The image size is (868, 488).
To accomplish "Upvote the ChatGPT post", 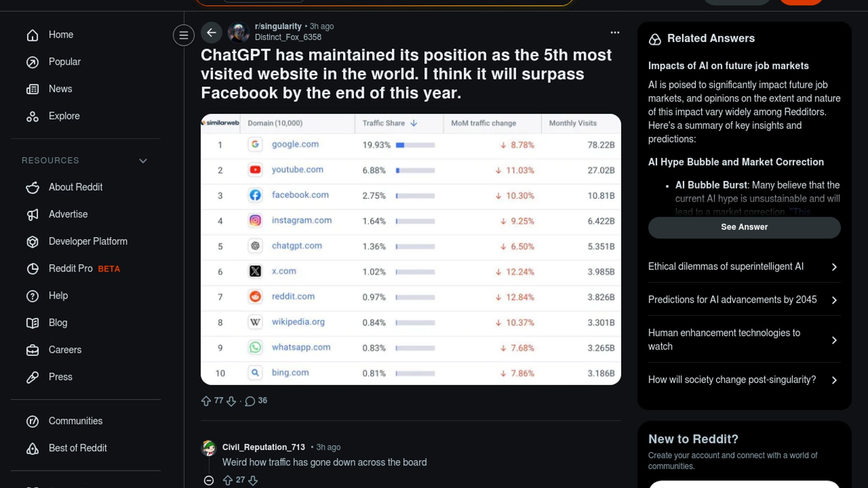I will click(206, 401).
